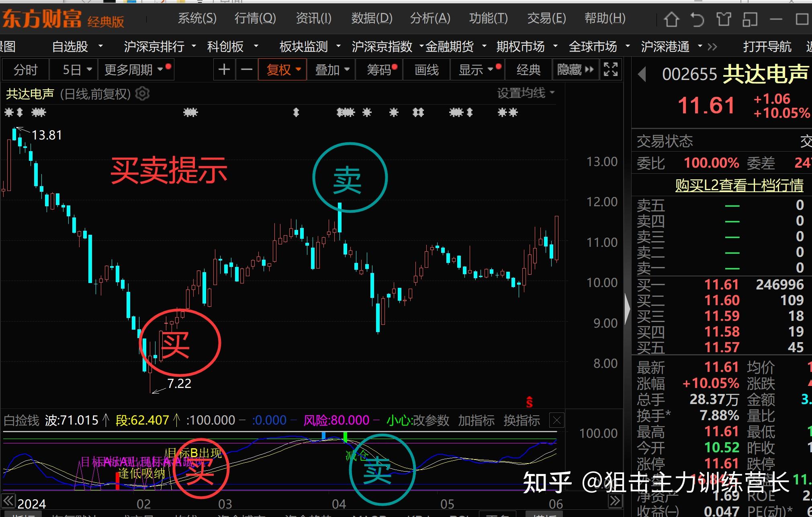Expand the 自选股 dropdown arrow
This screenshot has width=812, height=517.
[100, 46]
